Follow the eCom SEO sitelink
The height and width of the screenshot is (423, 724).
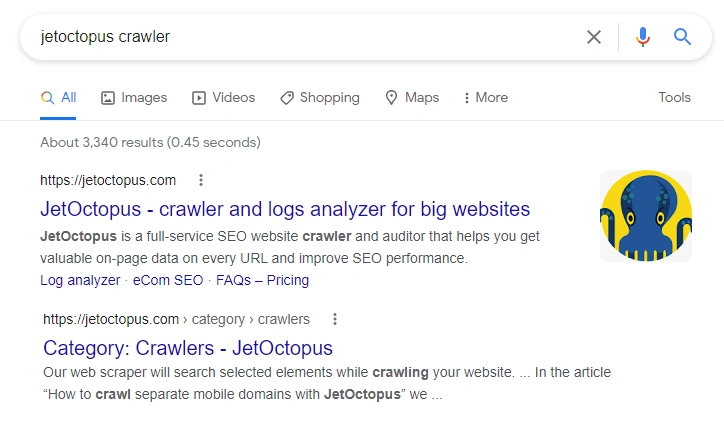168,280
